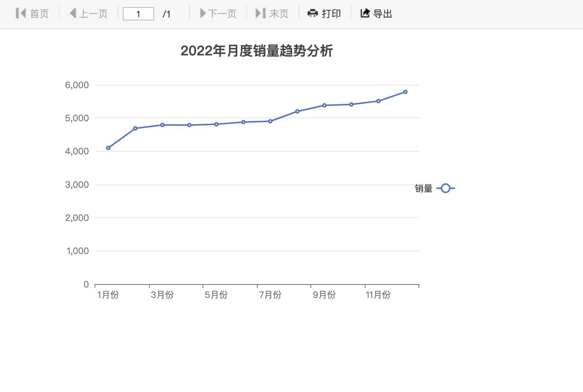Image resolution: width=583 pixels, height=392 pixels.
Task: Go to 下一页 next page label
Action: [x=222, y=14]
